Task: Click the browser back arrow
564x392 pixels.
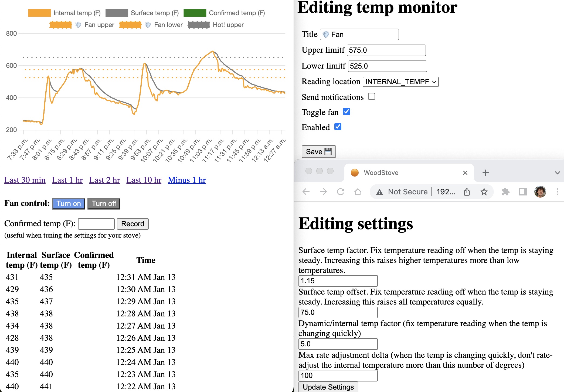Action: point(306,192)
